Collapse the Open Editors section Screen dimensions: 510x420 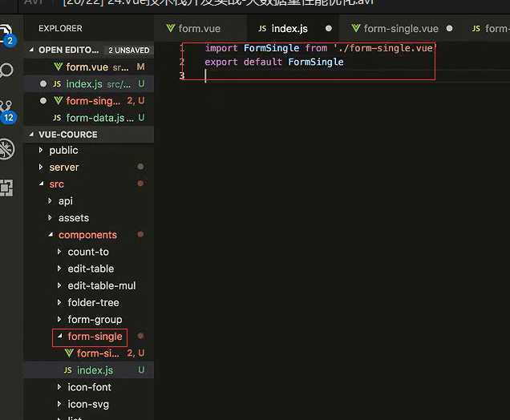click(32, 50)
